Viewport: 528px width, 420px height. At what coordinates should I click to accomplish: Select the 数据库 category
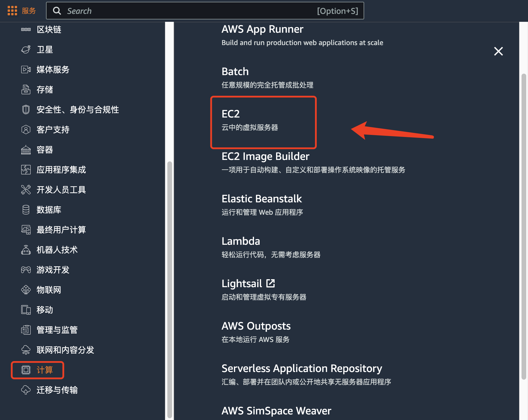[49, 210]
